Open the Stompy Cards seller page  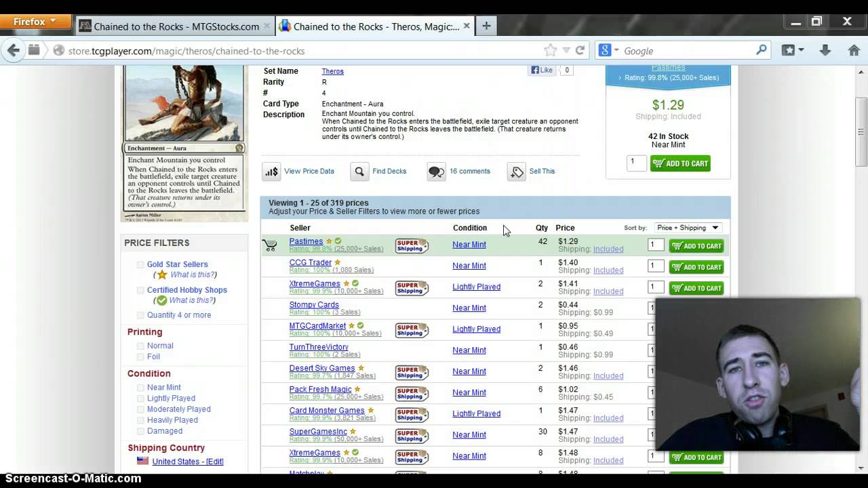tap(314, 305)
